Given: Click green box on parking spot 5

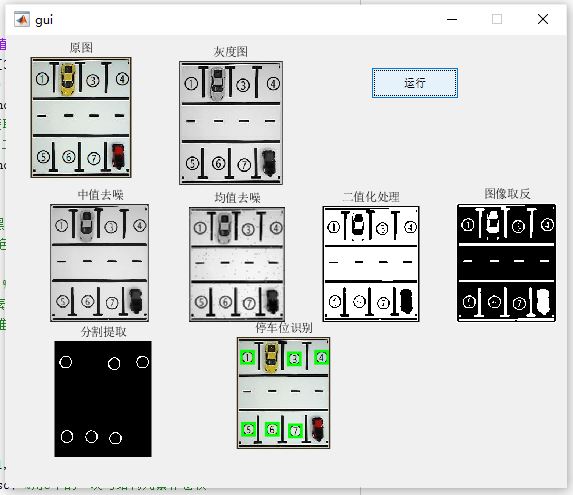Looking at the screenshot, I should point(248,429).
